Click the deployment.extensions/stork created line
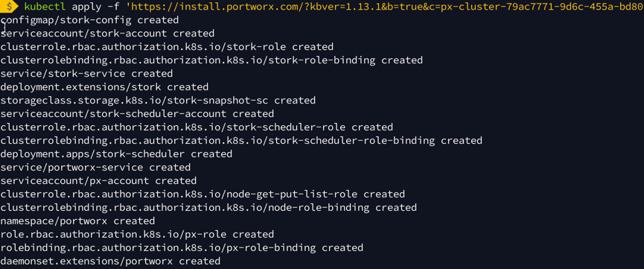Screen dimensions: 644x269 click(104, 87)
